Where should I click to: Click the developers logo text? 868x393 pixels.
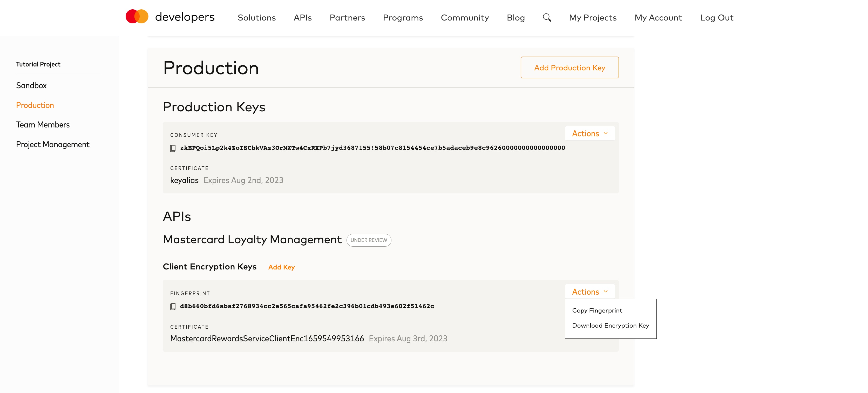pos(185,17)
